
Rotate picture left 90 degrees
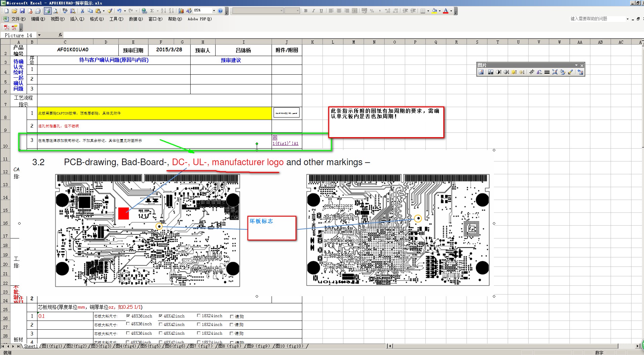tap(539, 72)
